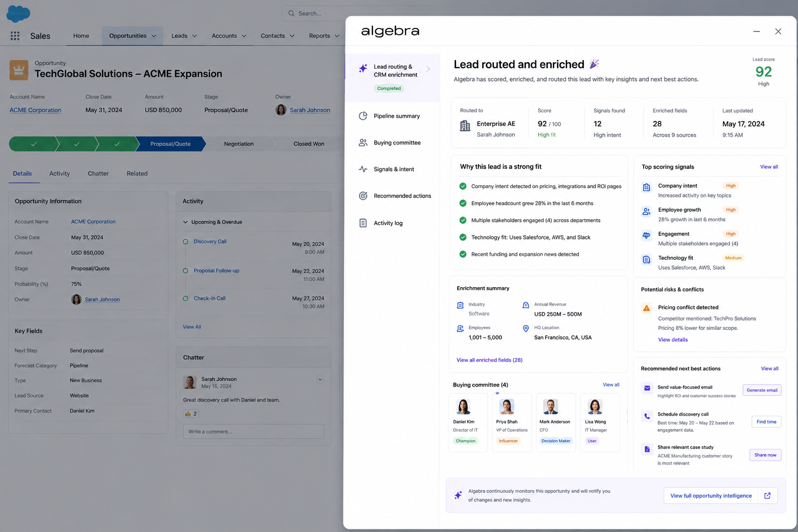Image resolution: width=798 pixels, height=532 pixels.
Task: Click the Employees enrichment icon
Action: (x=460, y=328)
